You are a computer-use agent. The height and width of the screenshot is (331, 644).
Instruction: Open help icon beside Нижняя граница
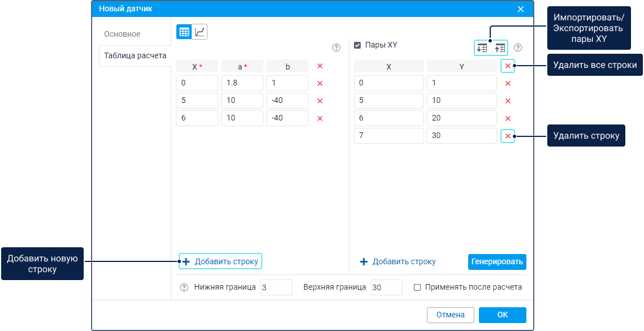pos(184,287)
